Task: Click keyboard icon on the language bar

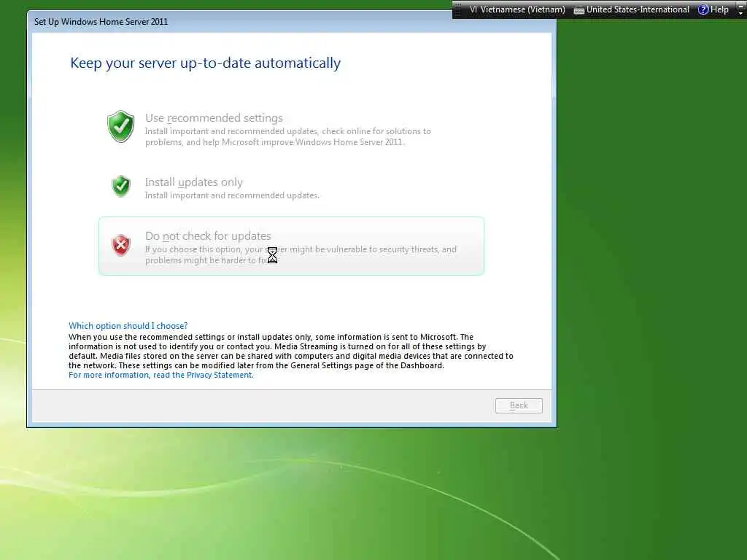Action: click(x=578, y=10)
